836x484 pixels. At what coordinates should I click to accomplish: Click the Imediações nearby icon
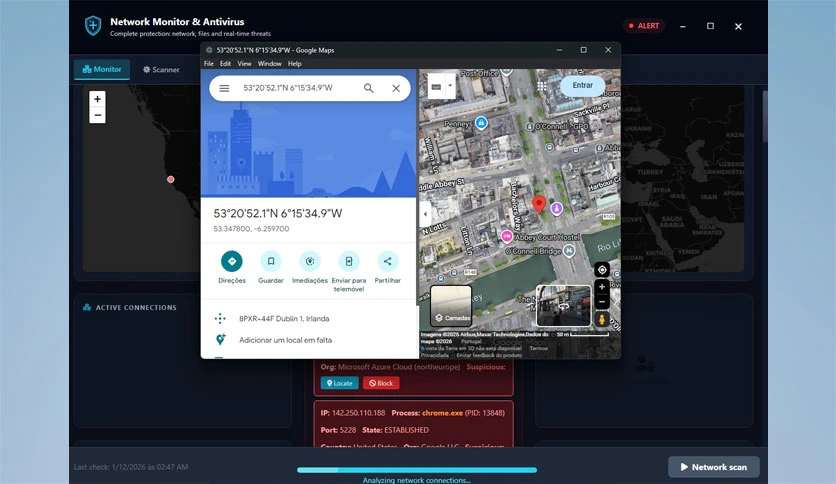[x=310, y=261]
